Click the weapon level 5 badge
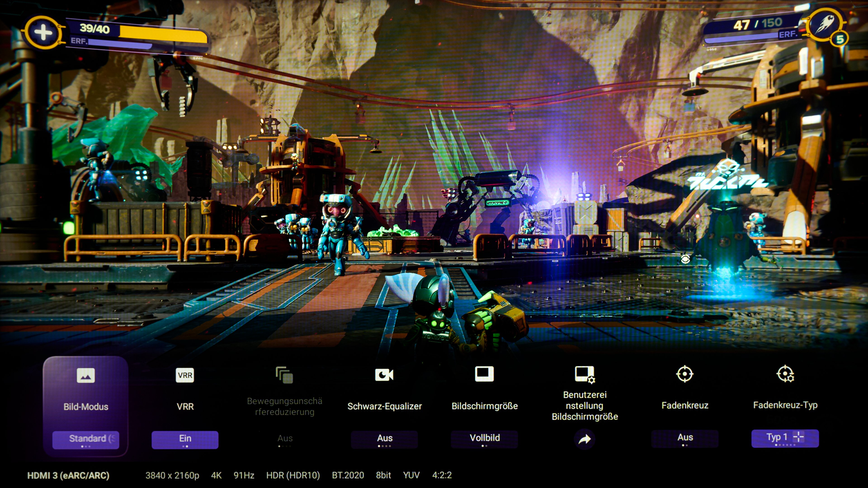 coord(840,39)
